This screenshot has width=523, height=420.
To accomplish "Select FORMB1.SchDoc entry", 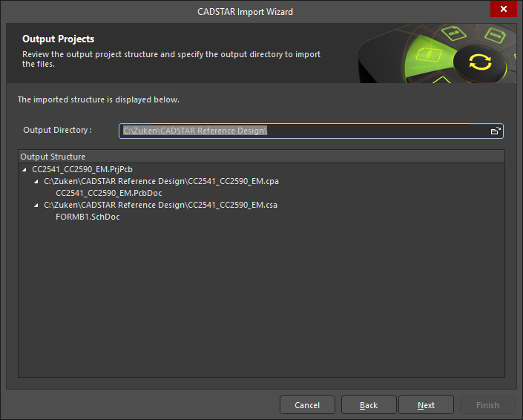I will [x=88, y=217].
